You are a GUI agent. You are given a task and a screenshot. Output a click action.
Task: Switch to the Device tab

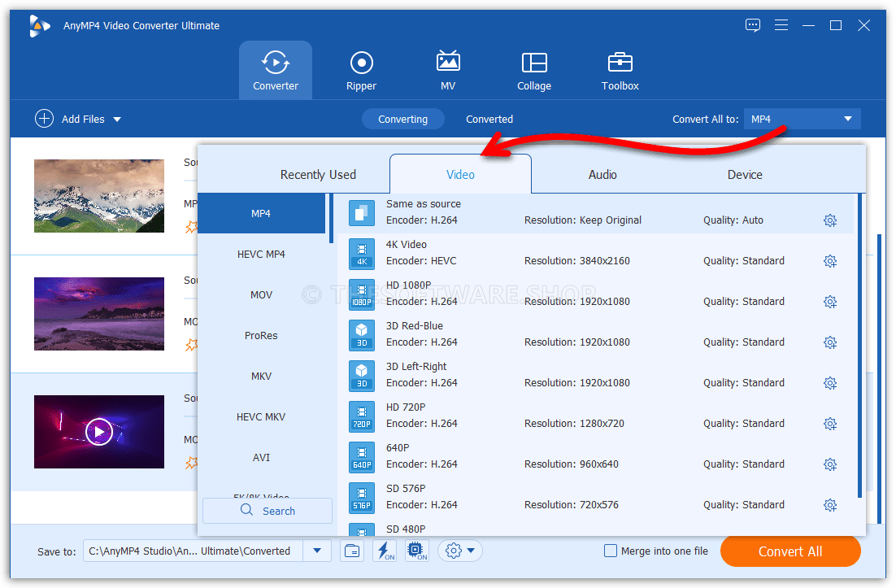(745, 174)
